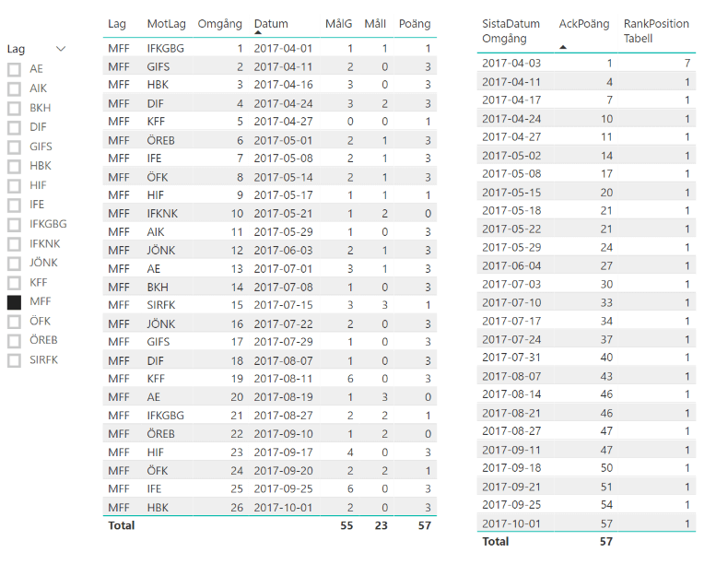Uncheck the selected MFF checkbox
728x564 pixels.
[x=15, y=302]
